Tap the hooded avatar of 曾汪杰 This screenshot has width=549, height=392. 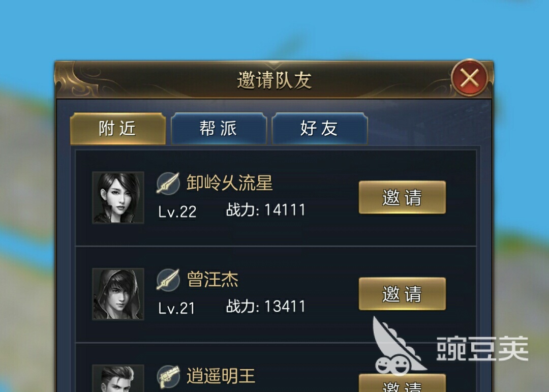point(118,294)
